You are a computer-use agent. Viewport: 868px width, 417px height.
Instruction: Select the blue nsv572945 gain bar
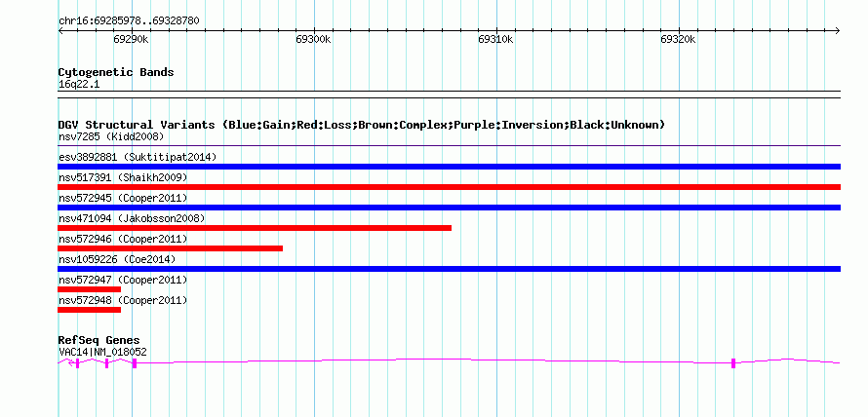click(449, 208)
